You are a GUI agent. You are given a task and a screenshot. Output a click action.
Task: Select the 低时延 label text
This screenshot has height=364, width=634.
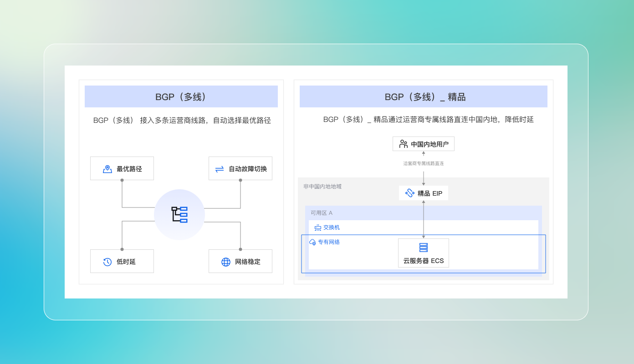(x=126, y=262)
